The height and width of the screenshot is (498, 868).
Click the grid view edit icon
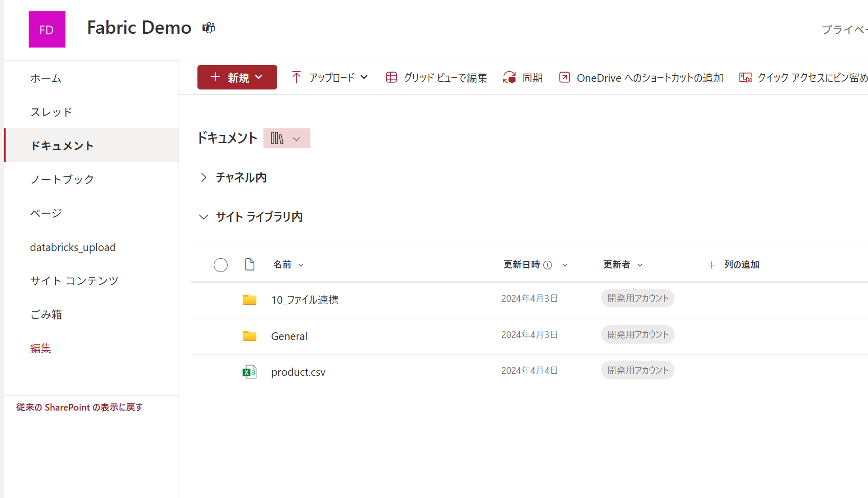pos(391,77)
